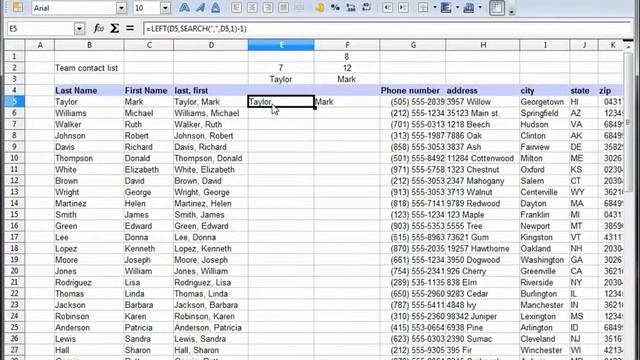
Task: Open the font size dropdown arrow
Action: point(165,8)
